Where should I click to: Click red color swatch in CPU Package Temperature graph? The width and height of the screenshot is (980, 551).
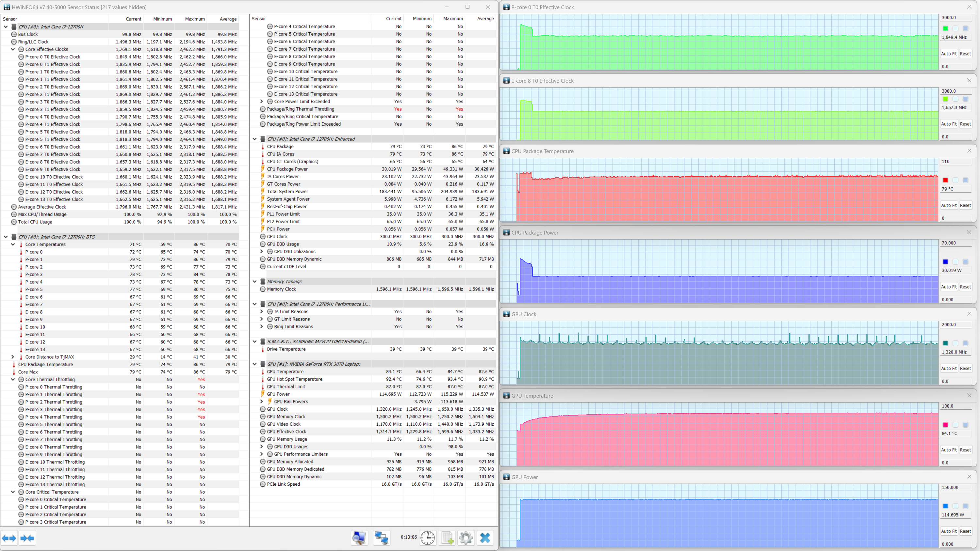(945, 180)
